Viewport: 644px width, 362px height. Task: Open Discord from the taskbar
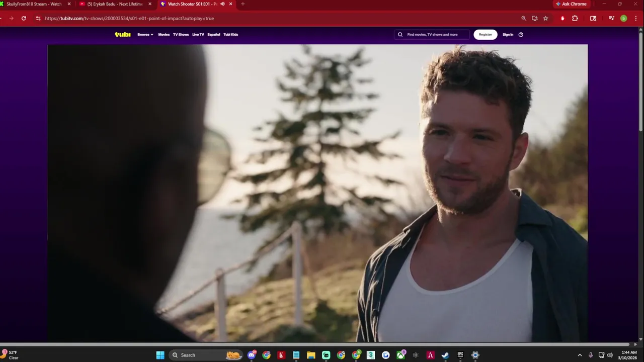(x=252, y=355)
